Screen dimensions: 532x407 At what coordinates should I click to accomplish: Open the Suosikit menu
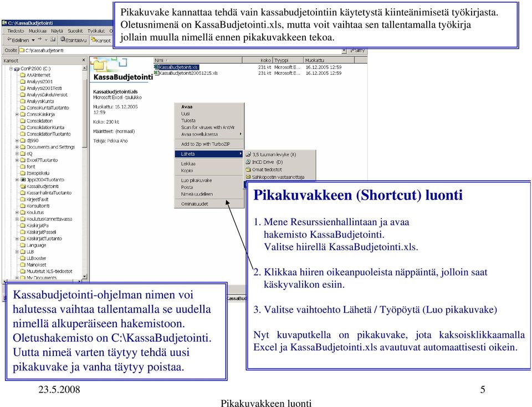(x=75, y=31)
